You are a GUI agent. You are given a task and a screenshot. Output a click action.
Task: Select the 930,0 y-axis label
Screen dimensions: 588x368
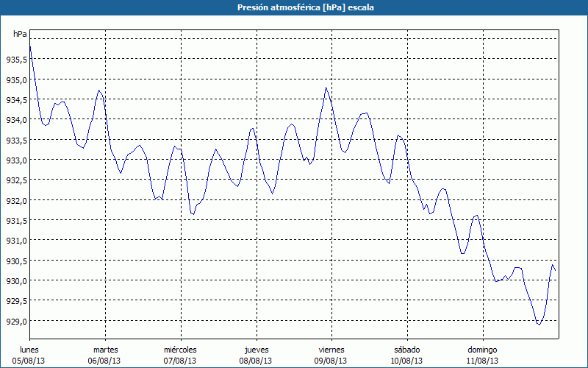click(17, 281)
